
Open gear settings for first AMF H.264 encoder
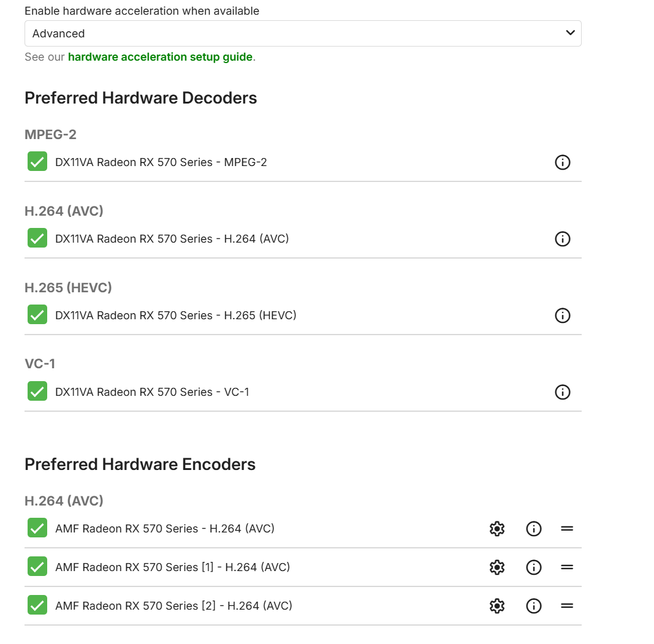[497, 529]
